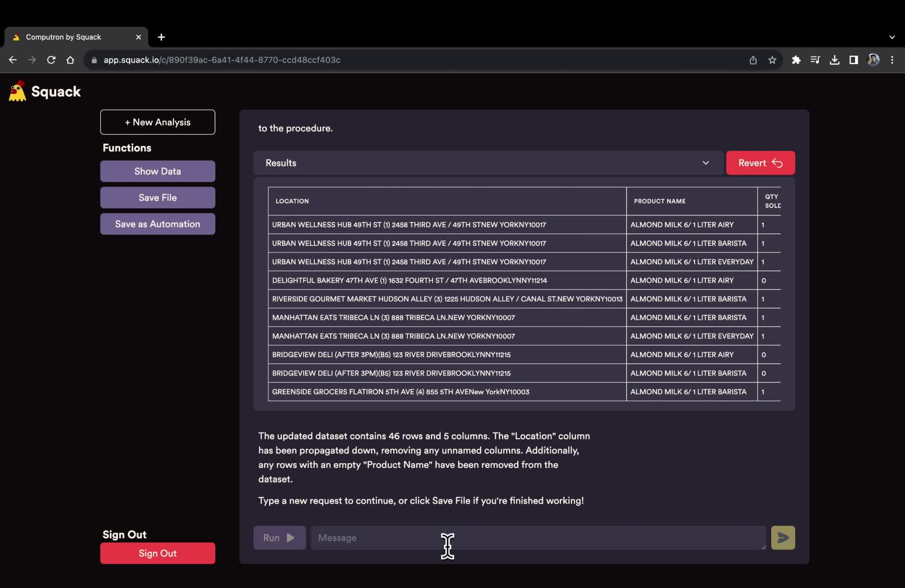Click the LOCATION column header
The height and width of the screenshot is (588, 905).
[447, 201]
